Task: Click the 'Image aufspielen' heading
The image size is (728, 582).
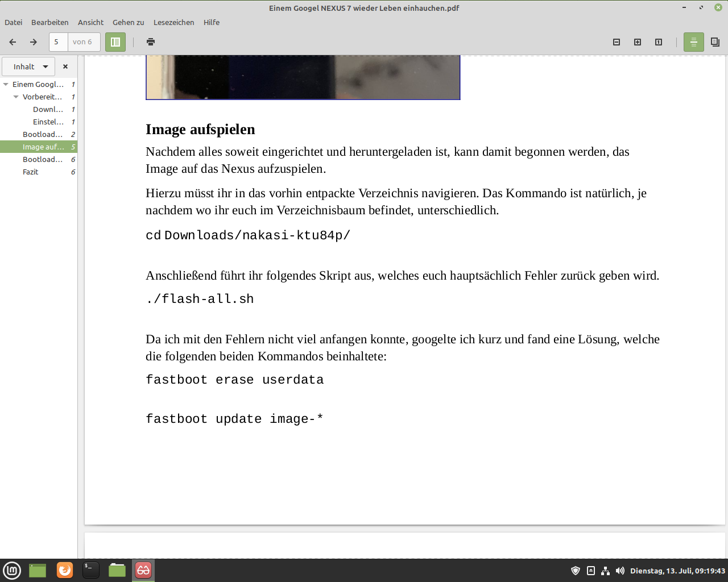Action: click(200, 130)
